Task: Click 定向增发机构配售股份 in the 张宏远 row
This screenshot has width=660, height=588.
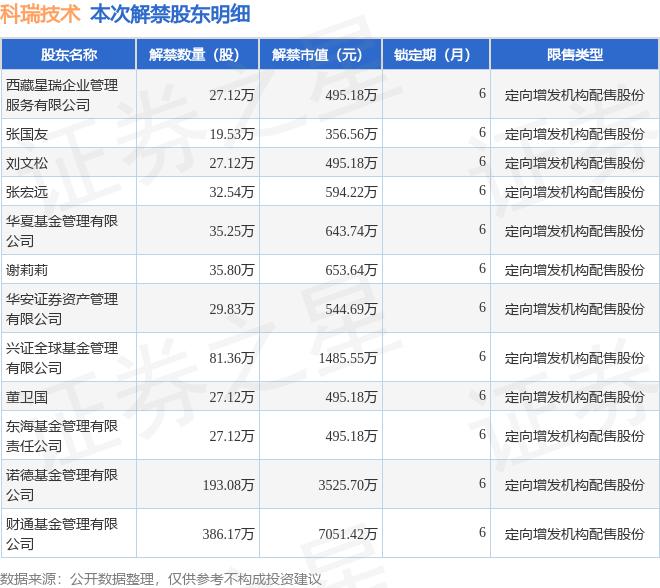Action: tap(575, 192)
